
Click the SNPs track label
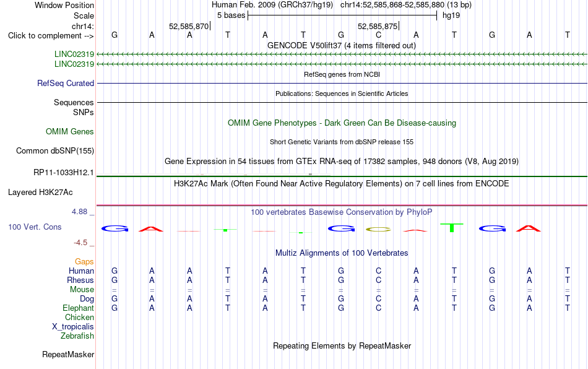[84, 112]
